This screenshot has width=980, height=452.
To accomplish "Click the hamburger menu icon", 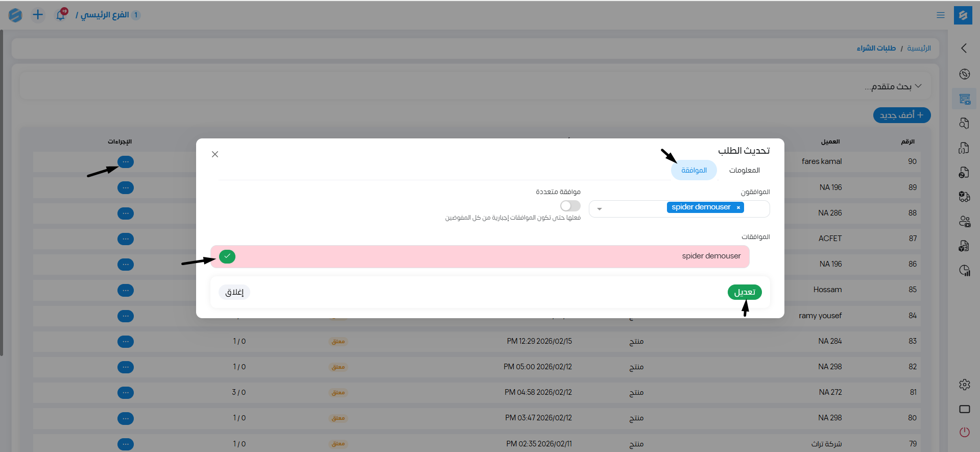I will pyautogui.click(x=940, y=15).
